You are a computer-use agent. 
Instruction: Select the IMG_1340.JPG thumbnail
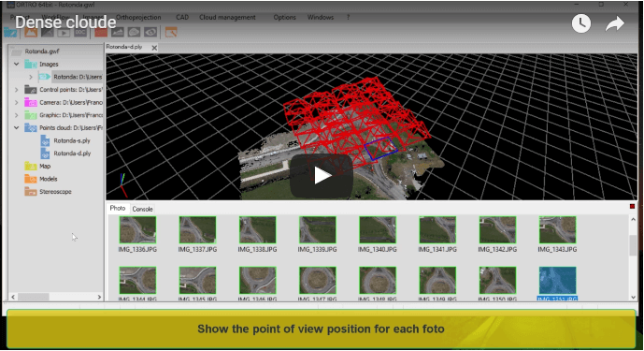(x=377, y=234)
